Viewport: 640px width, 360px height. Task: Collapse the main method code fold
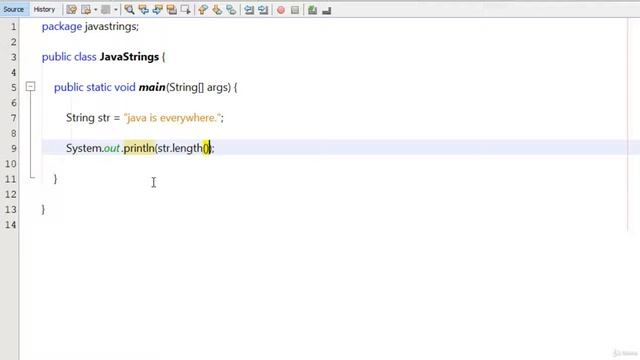pyautogui.click(x=31, y=87)
